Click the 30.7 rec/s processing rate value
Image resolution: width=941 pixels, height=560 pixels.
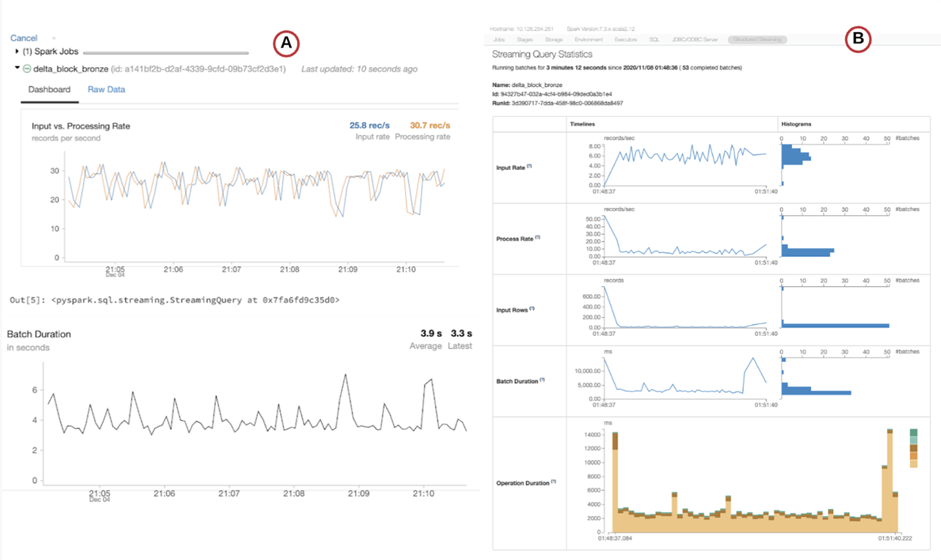point(430,125)
